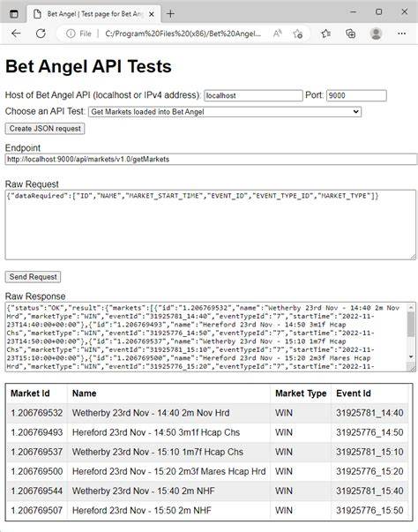Click the Send Request button

[x=33, y=277]
